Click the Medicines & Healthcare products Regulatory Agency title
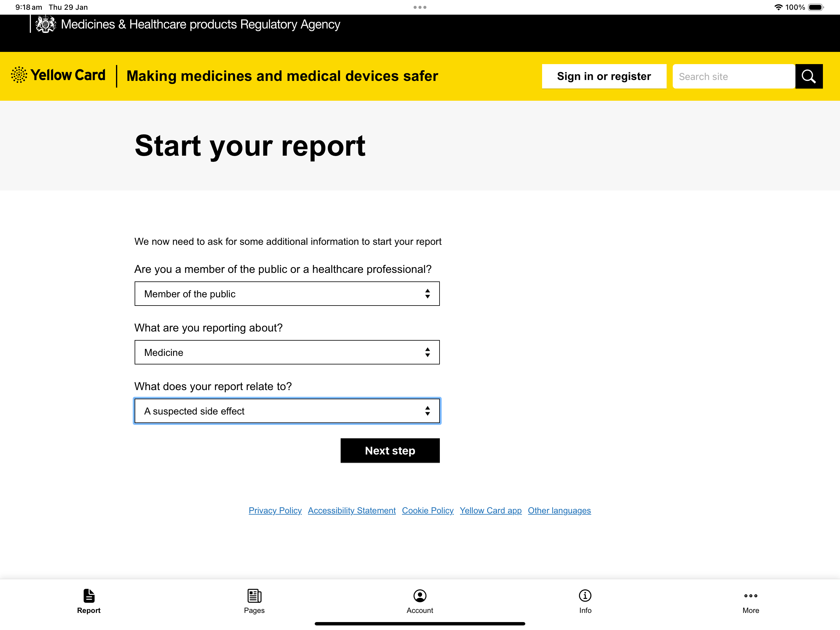Image resolution: width=840 pixels, height=630 pixels. pyautogui.click(x=201, y=24)
